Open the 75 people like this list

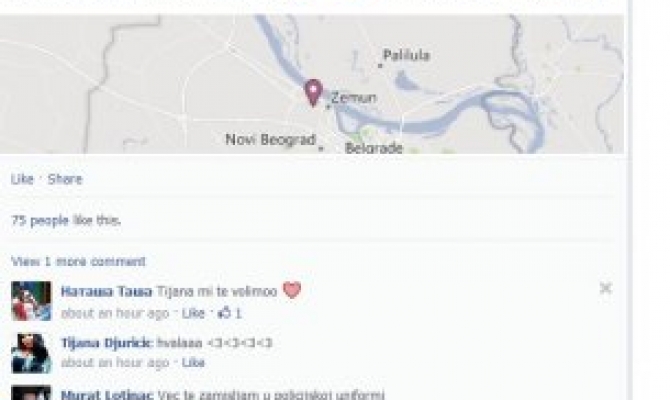click(x=65, y=221)
